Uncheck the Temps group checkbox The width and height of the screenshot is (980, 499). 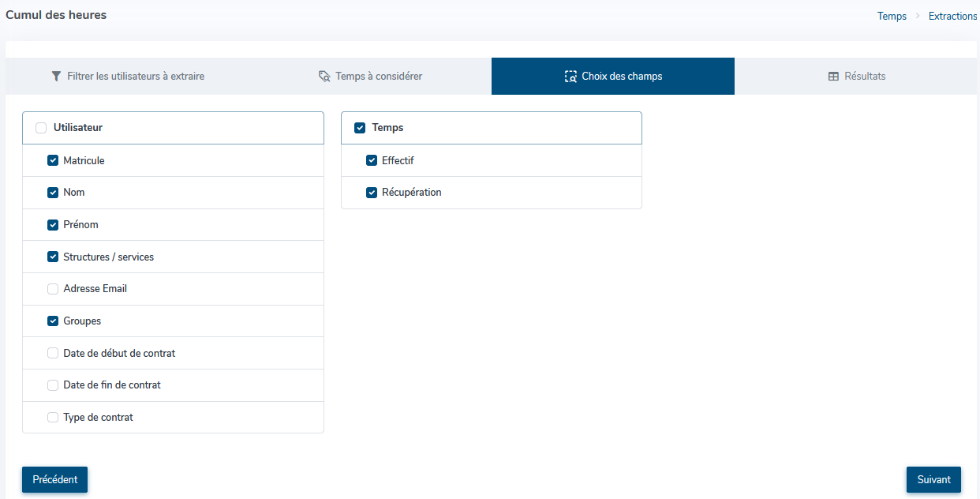tap(360, 128)
